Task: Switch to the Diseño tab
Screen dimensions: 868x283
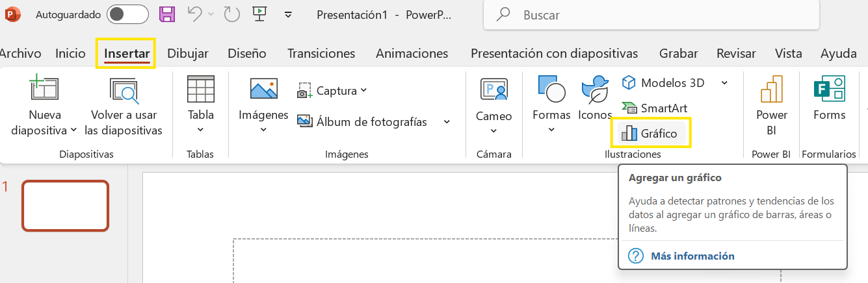Action: click(x=247, y=53)
